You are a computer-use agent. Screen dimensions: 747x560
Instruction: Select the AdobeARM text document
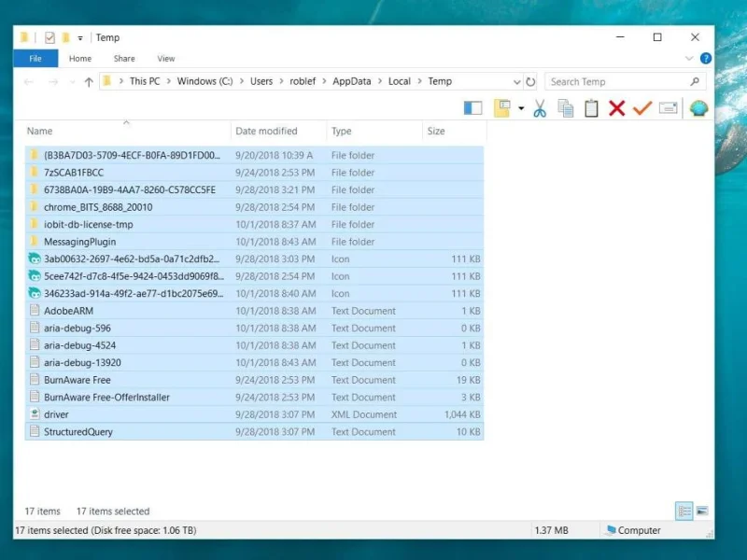(x=254, y=311)
